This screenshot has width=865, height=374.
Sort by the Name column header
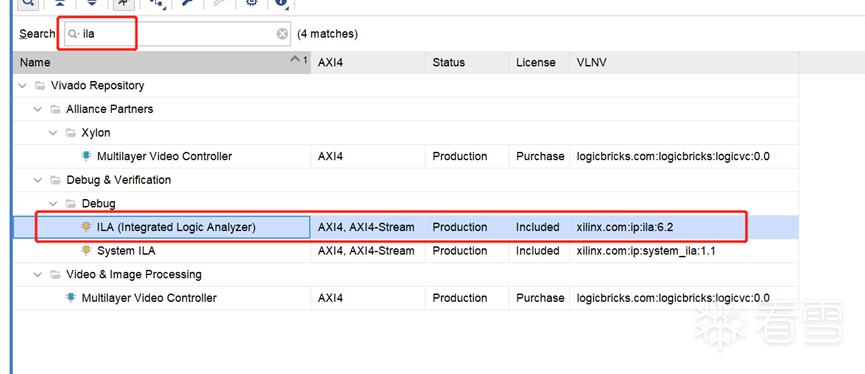[x=162, y=62]
